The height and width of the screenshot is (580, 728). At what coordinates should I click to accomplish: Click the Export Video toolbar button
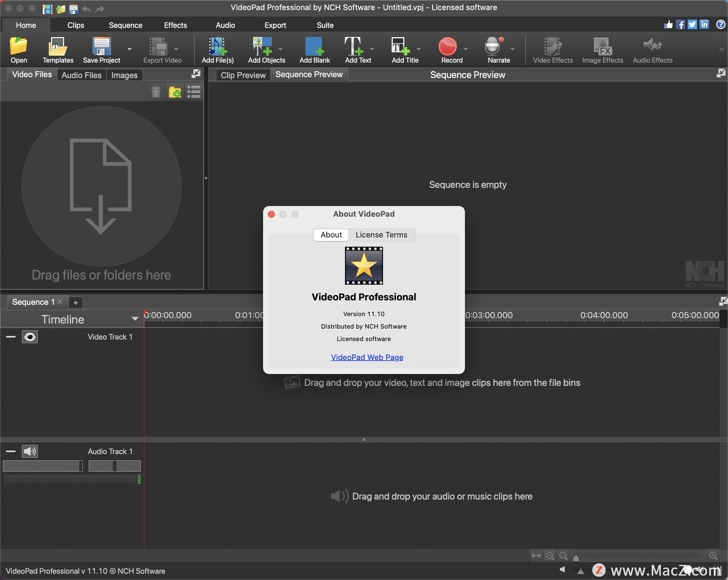[162, 50]
